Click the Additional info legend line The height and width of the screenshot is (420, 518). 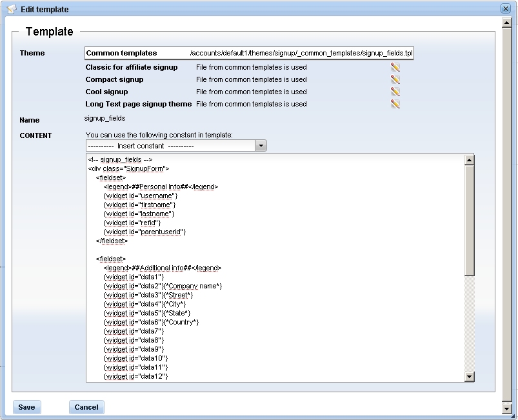coord(163,268)
